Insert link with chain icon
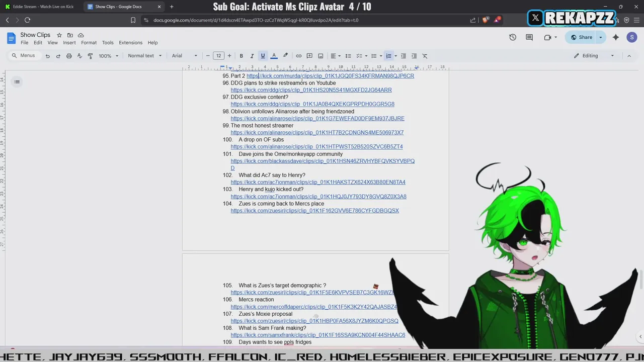Screen dimensions: 644x362 point(298,56)
